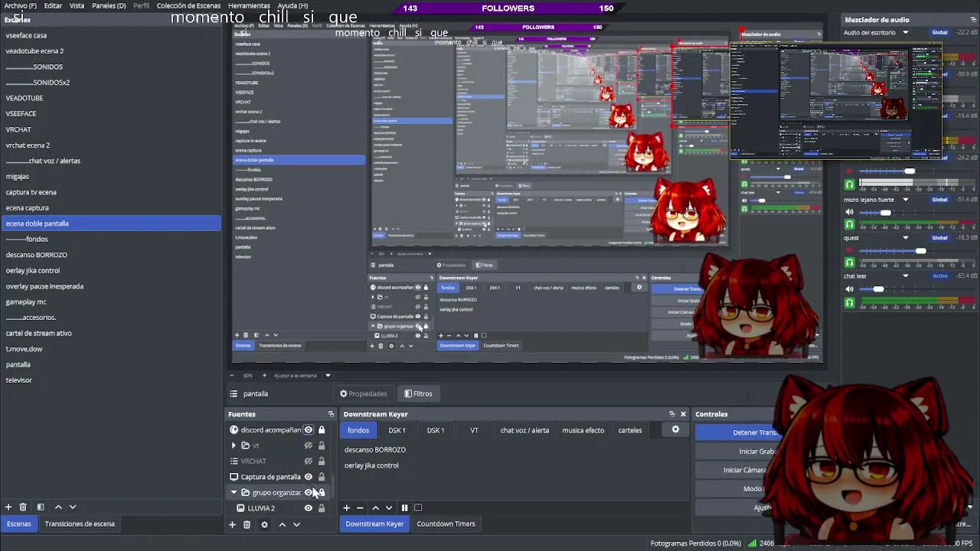Toggle monitoring headphones for quest
The image size is (980, 551).
click(x=849, y=263)
